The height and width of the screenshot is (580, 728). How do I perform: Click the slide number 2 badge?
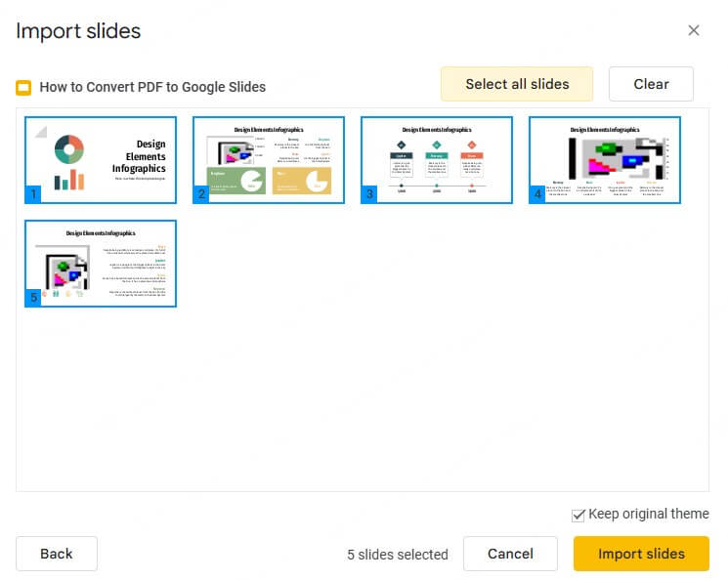click(x=201, y=195)
